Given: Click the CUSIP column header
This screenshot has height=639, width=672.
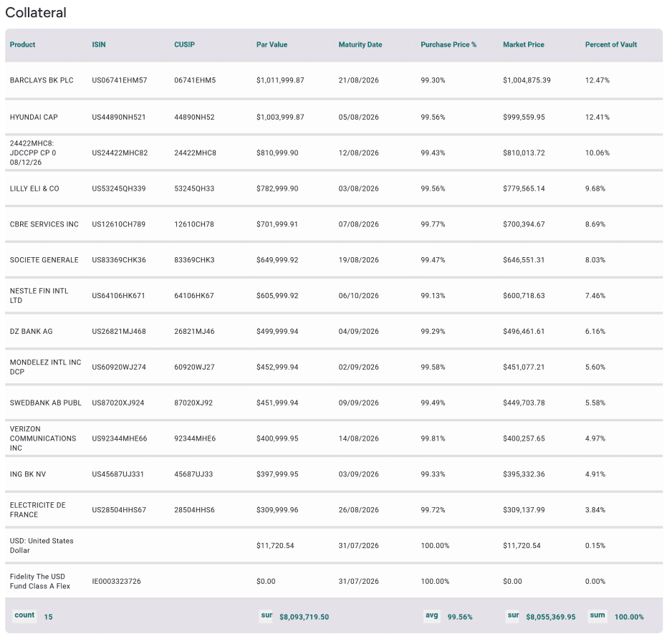Looking at the screenshot, I should 184,44.
